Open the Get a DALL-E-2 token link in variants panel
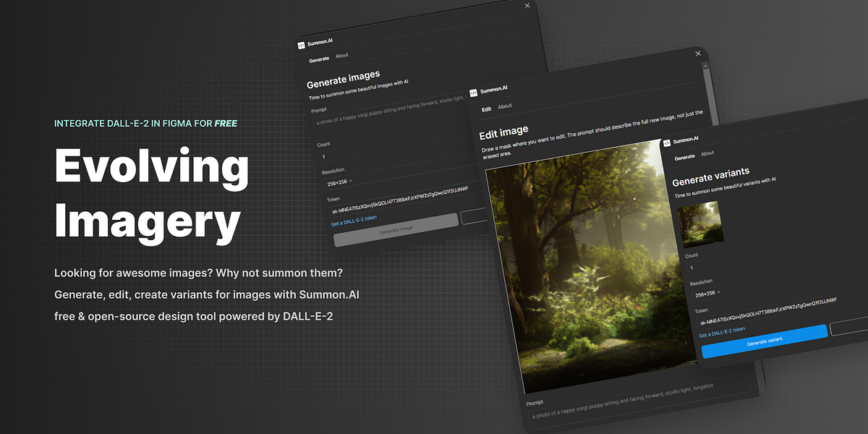 [722, 334]
